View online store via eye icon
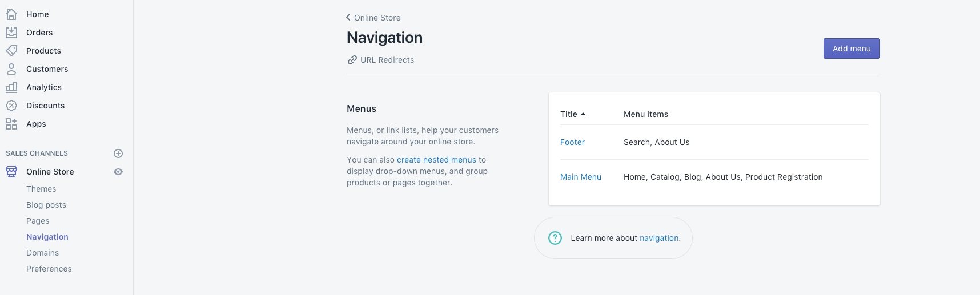This screenshot has width=980, height=295. pos(118,172)
